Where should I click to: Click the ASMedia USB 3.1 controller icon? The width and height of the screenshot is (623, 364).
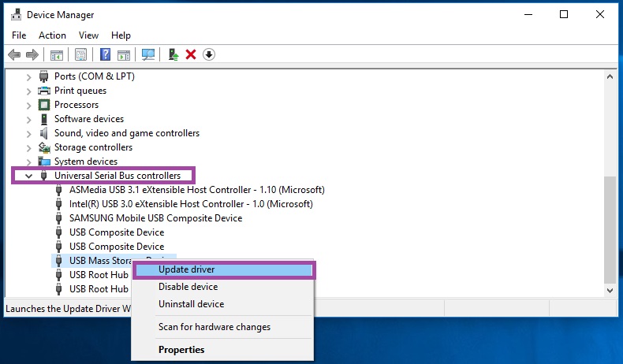pyautogui.click(x=59, y=190)
